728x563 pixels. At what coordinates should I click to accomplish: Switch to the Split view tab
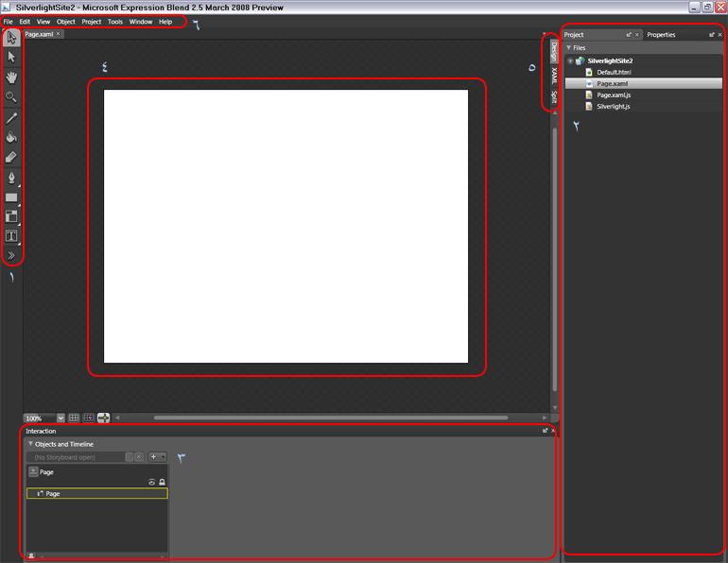(554, 97)
